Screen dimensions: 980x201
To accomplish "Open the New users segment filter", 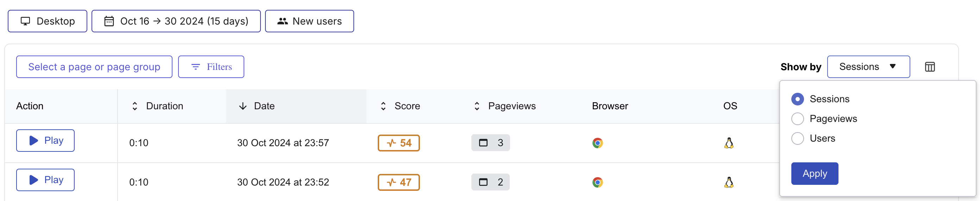I will pyautogui.click(x=309, y=21).
